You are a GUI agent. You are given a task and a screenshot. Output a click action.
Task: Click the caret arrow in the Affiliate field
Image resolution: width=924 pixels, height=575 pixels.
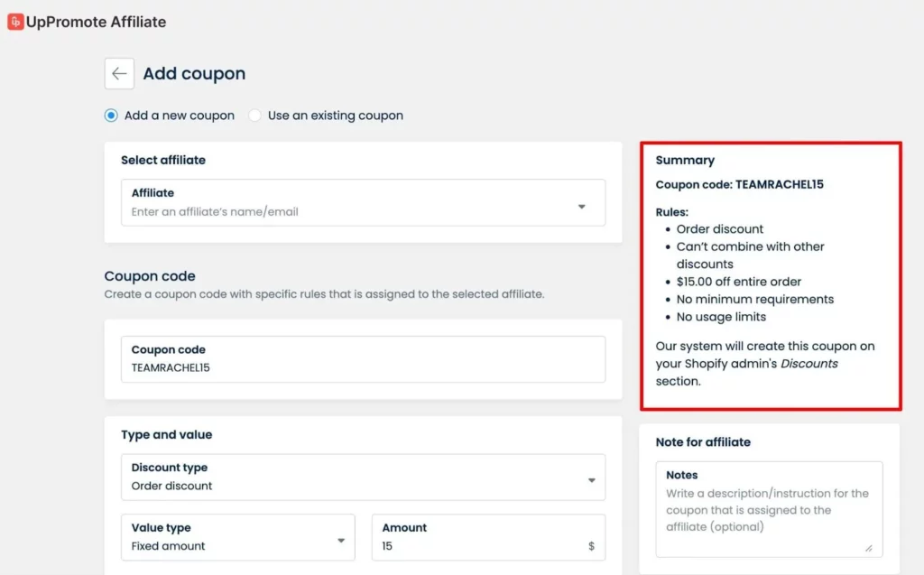pos(581,207)
